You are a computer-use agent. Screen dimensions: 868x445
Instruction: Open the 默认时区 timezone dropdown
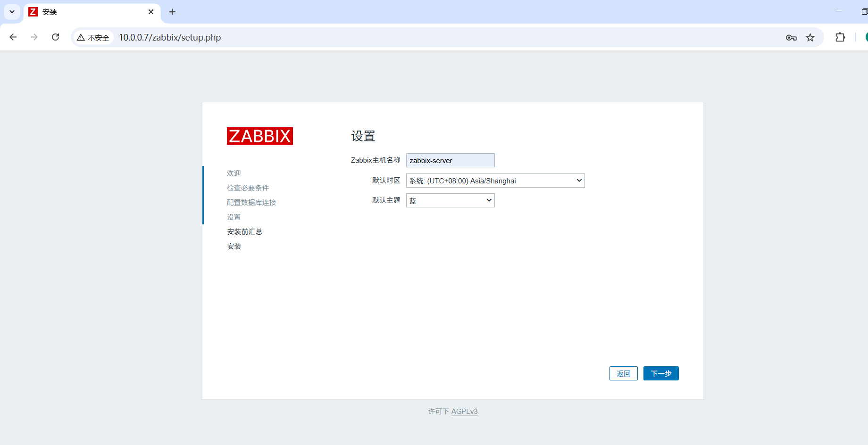(495, 181)
